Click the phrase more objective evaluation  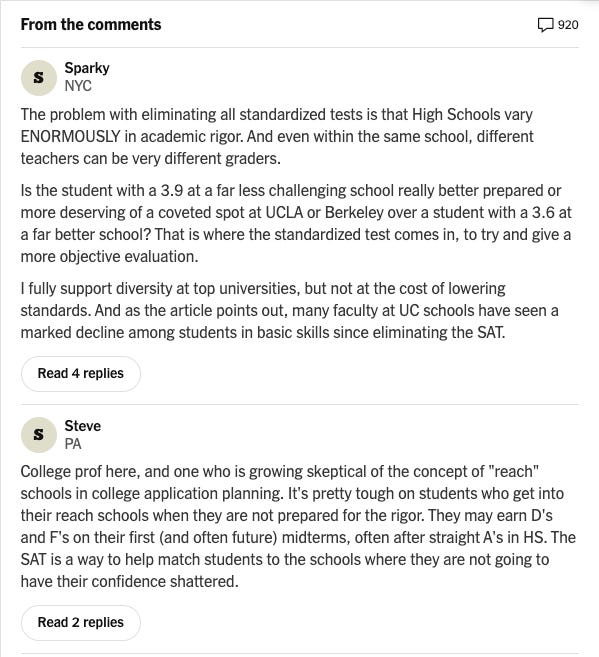point(109,257)
